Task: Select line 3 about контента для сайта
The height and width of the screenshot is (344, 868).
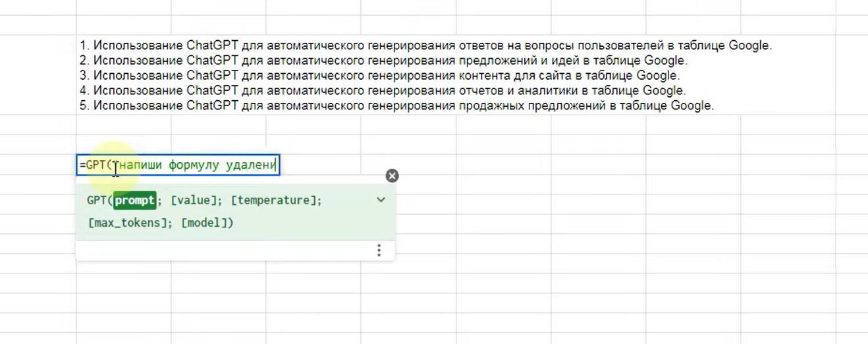Action: point(379,76)
